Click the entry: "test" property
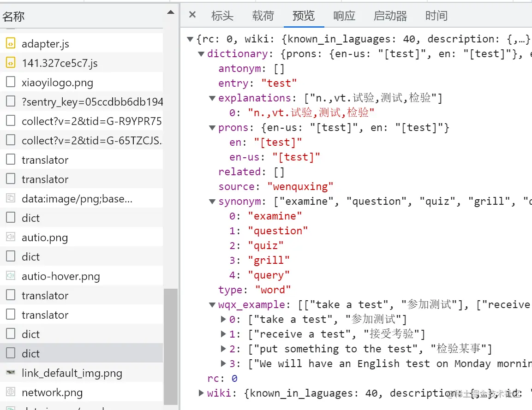The image size is (532, 410). click(258, 83)
